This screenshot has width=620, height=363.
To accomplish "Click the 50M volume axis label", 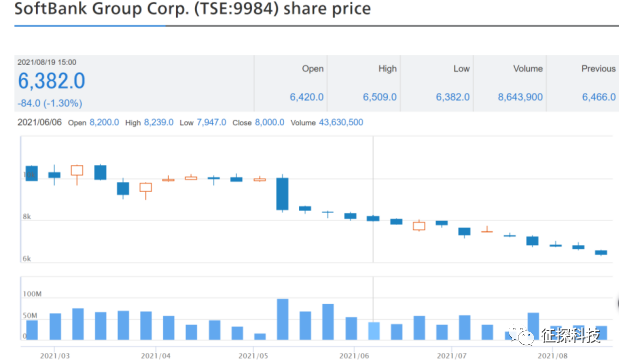I will (30, 316).
